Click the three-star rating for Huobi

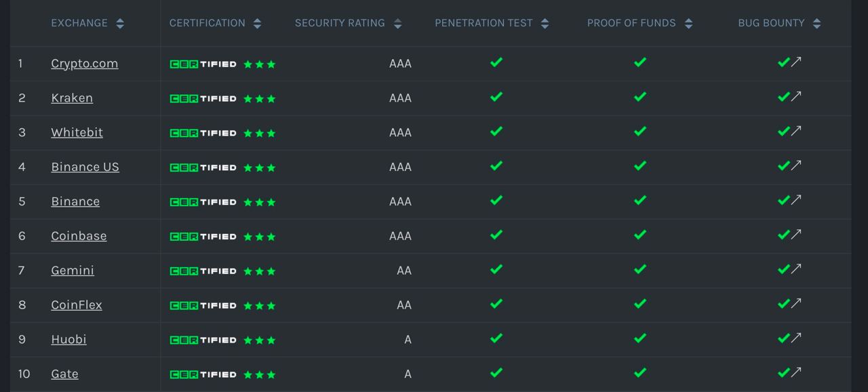(260, 340)
